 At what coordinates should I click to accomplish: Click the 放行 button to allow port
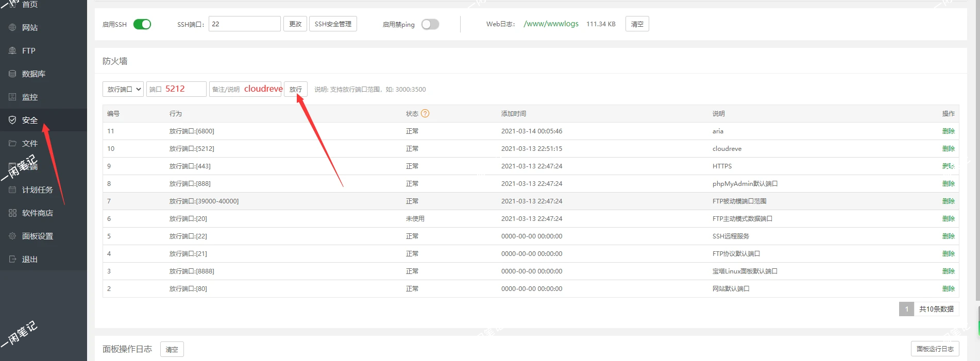(x=296, y=90)
